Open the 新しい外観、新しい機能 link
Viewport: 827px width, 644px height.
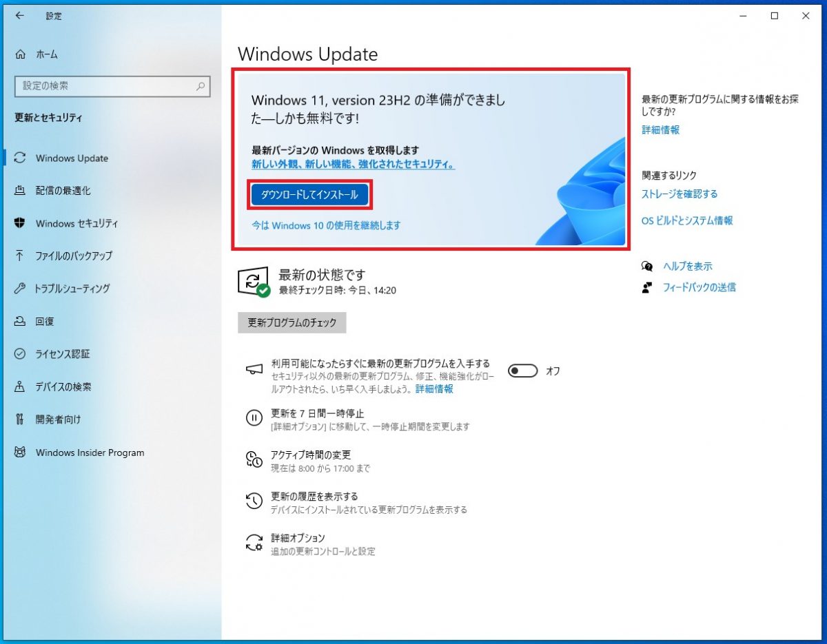[x=353, y=165]
